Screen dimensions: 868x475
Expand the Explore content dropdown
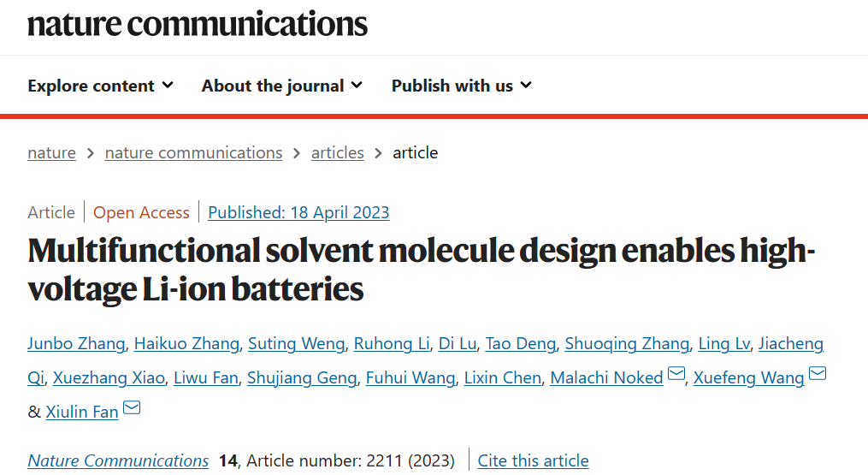point(101,86)
